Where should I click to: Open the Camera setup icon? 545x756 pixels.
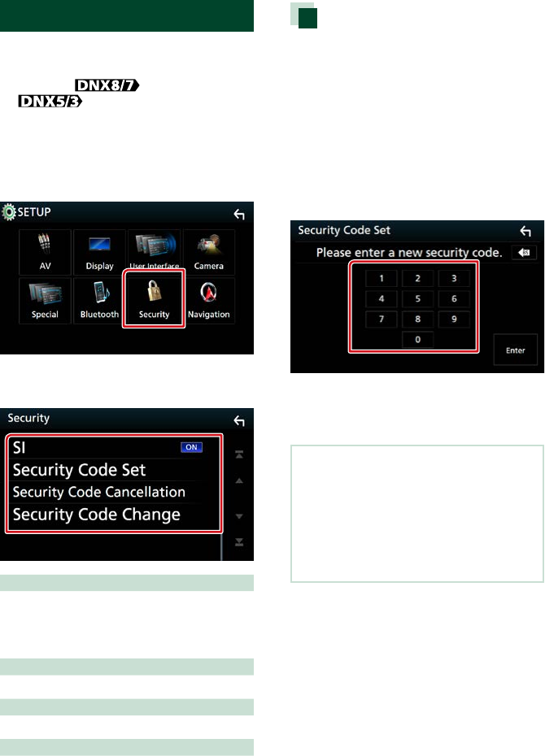point(209,252)
